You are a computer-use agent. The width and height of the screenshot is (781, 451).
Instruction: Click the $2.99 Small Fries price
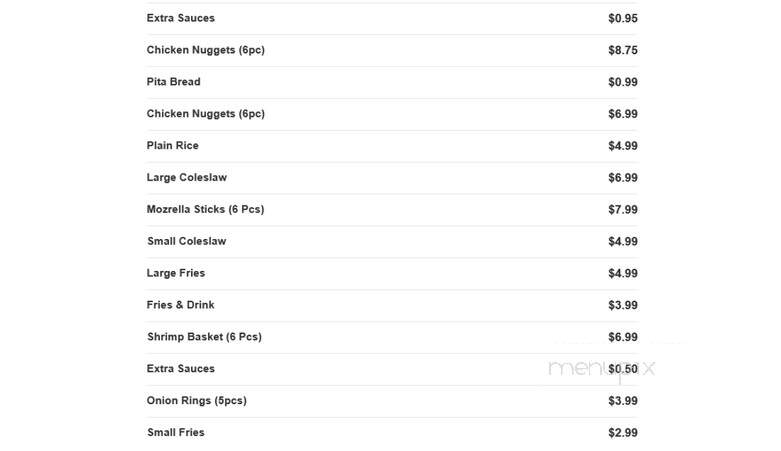pyautogui.click(x=623, y=433)
